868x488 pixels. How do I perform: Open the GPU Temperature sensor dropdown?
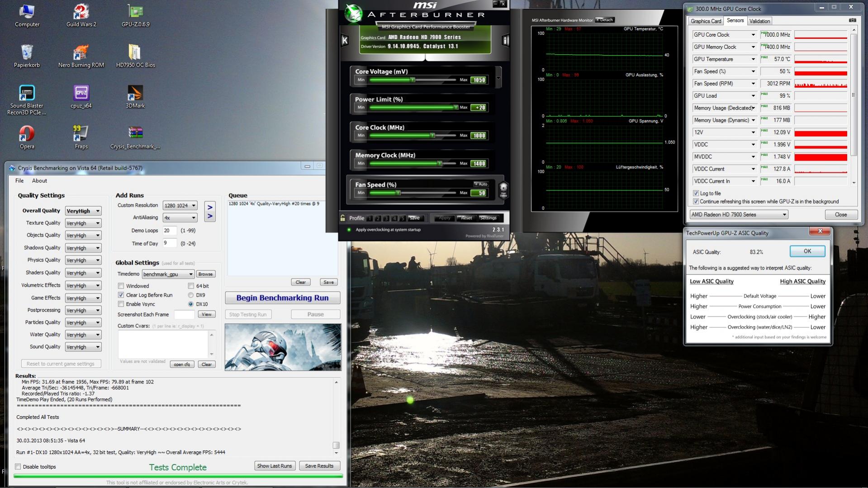coord(725,59)
